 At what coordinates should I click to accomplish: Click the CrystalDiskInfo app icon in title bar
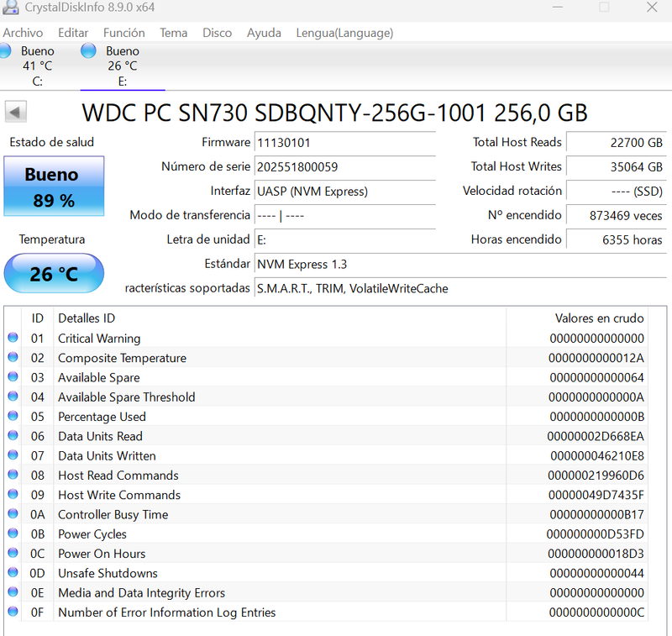[x=10, y=8]
